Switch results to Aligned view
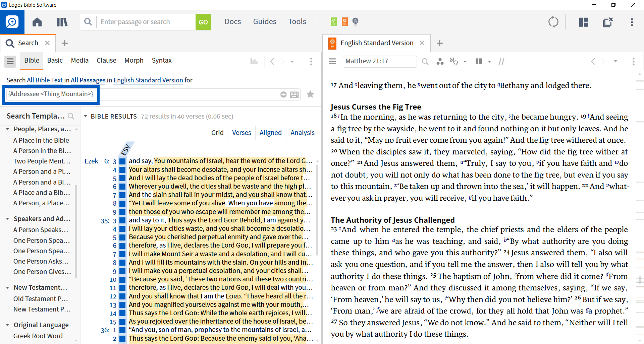644x344 pixels. 270,133
